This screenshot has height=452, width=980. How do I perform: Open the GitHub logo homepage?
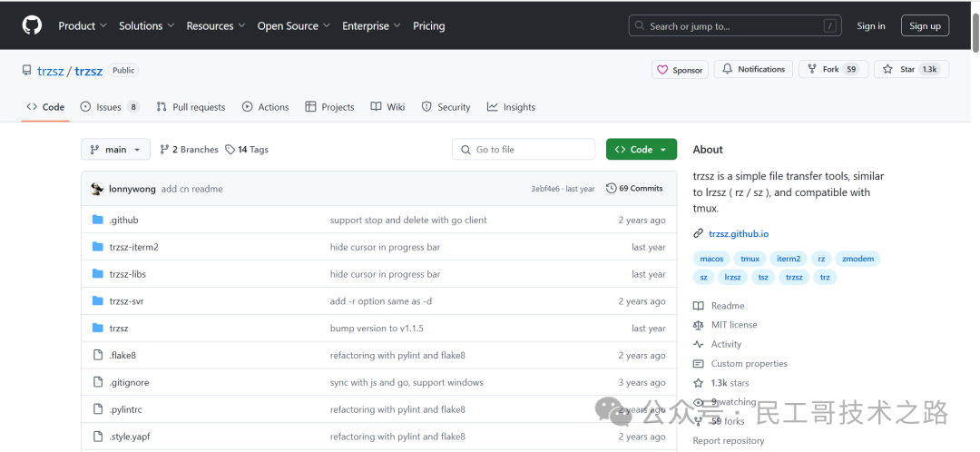click(x=32, y=25)
